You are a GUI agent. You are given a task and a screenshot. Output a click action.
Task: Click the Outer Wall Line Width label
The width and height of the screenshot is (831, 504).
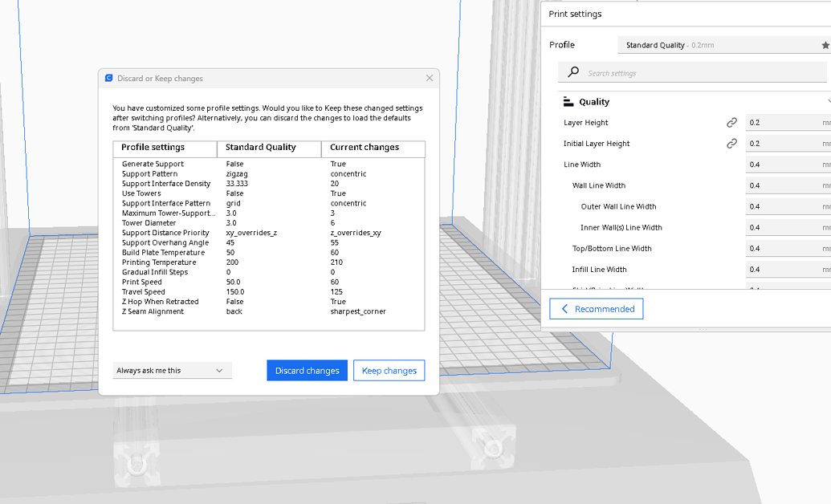(618, 207)
